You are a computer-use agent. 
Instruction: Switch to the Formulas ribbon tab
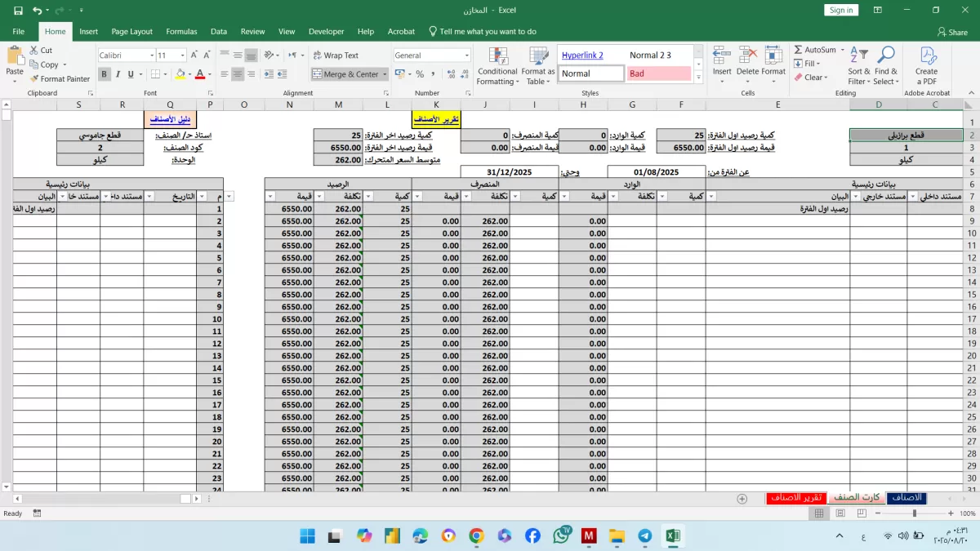click(x=181, y=32)
